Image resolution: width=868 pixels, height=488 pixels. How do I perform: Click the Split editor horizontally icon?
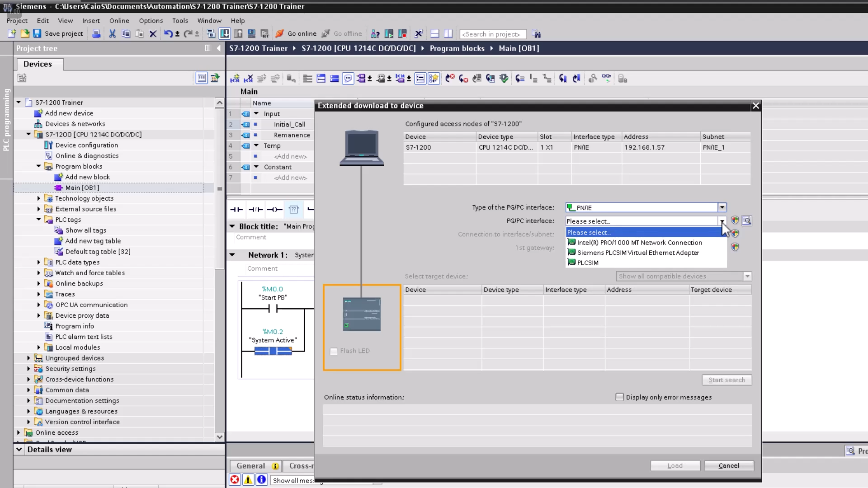(x=435, y=33)
